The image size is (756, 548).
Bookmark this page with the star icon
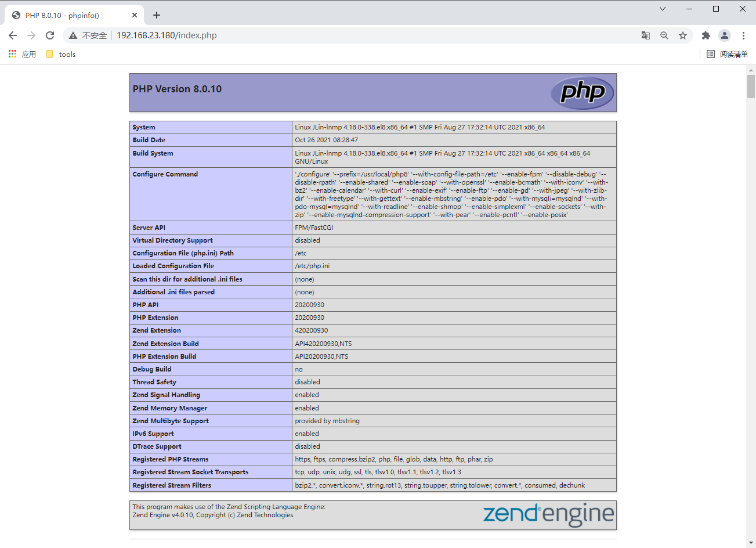[x=683, y=35]
